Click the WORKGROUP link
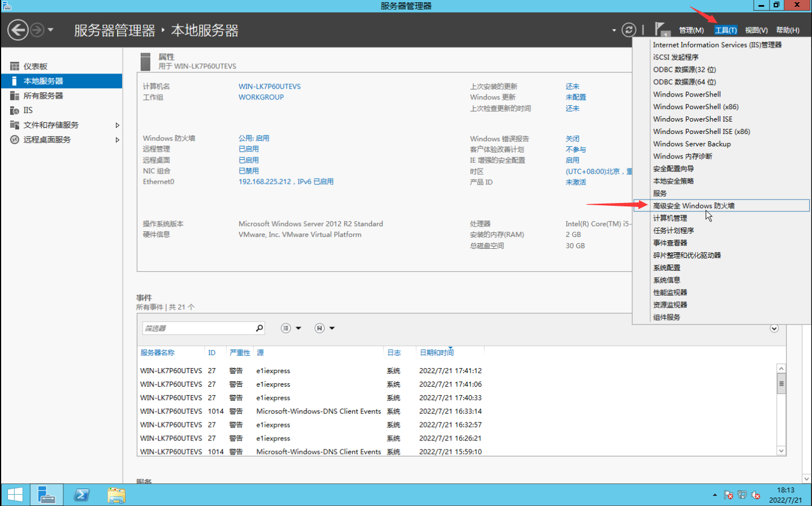This screenshot has height=506, width=812. (261, 97)
